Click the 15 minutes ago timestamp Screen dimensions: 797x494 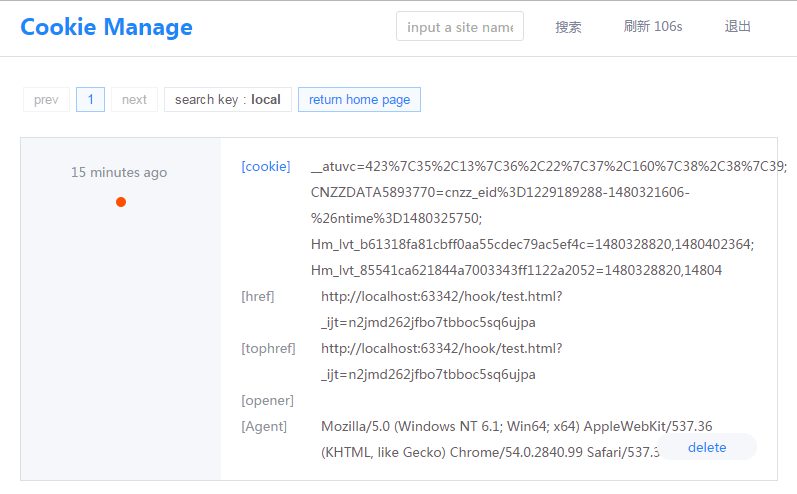click(119, 172)
